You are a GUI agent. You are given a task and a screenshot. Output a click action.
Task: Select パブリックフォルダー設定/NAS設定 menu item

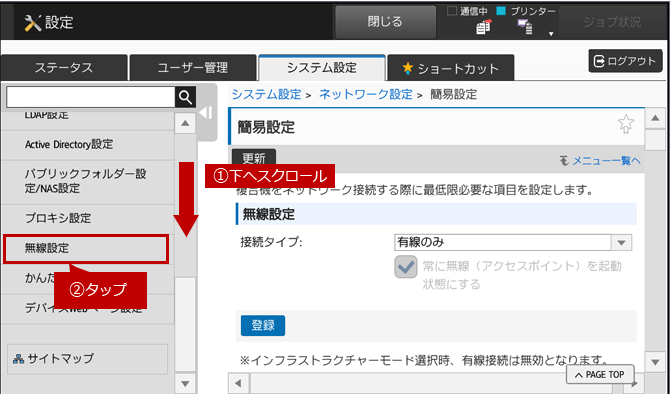point(88,182)
